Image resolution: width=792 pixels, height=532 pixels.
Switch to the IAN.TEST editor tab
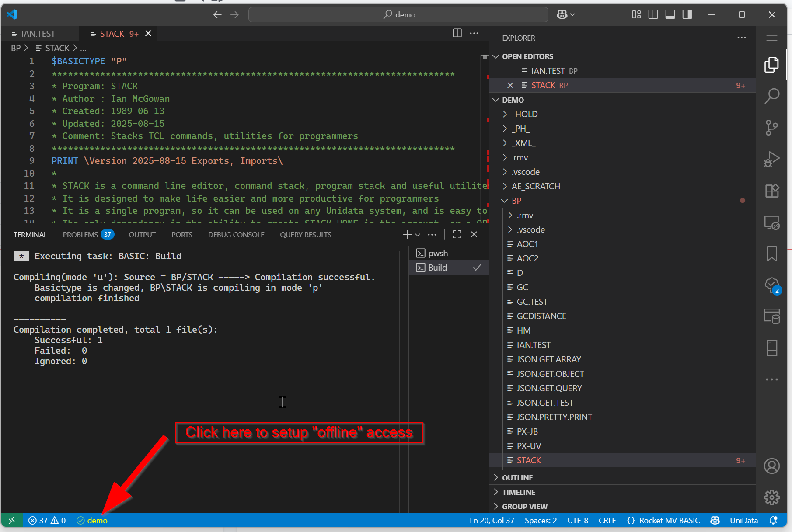pyautogui.click(x=38, y=33)
